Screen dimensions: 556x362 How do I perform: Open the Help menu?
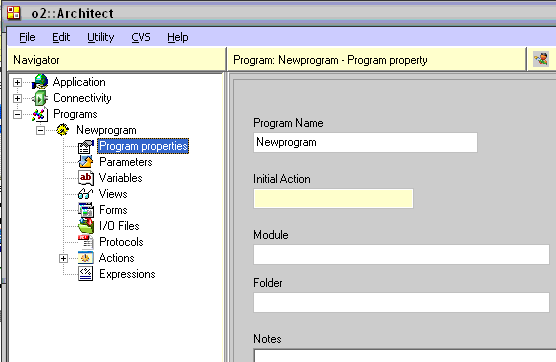coord(178,37)
